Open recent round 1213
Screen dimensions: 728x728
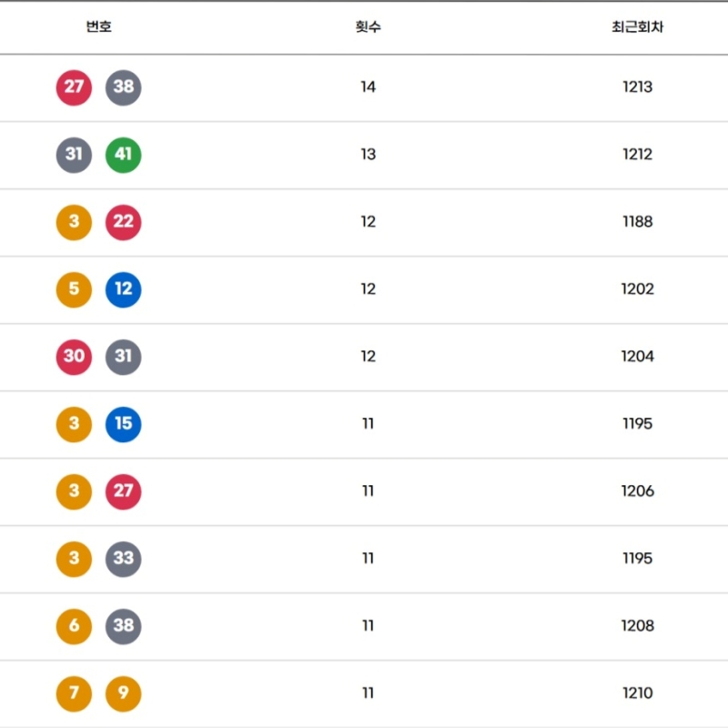pos(637,87)
